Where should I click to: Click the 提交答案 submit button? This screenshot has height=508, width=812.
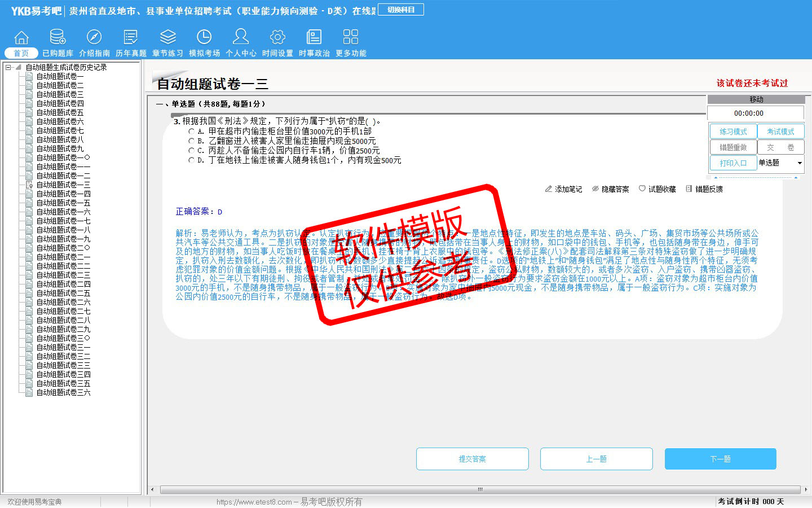click(472, 459)
